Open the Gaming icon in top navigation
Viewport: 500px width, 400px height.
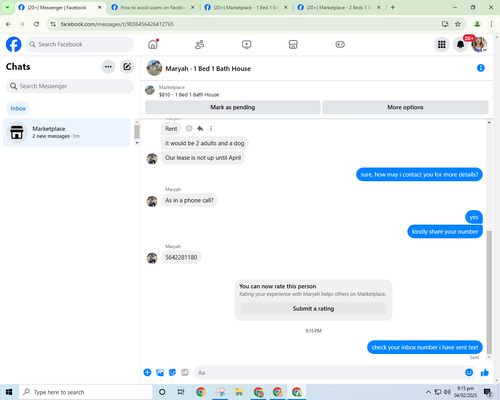pos(340,44)
